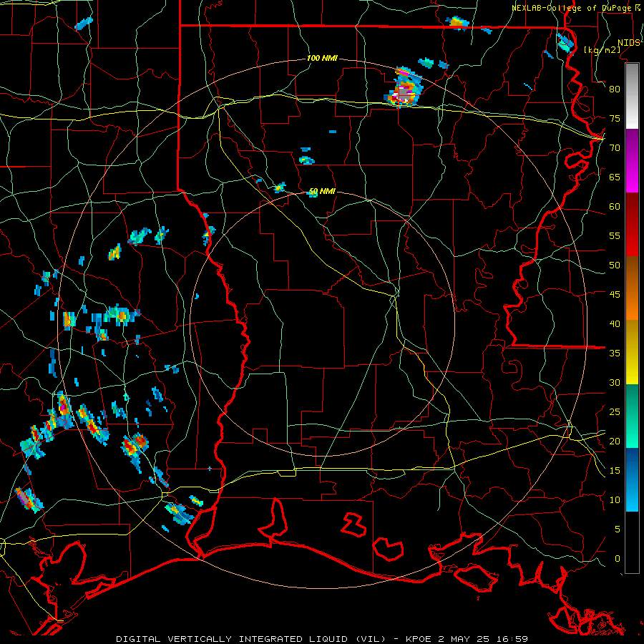Viewport: 644px width, 644px height.
Task: Click the scale value 30
Action: coord(615,382)
